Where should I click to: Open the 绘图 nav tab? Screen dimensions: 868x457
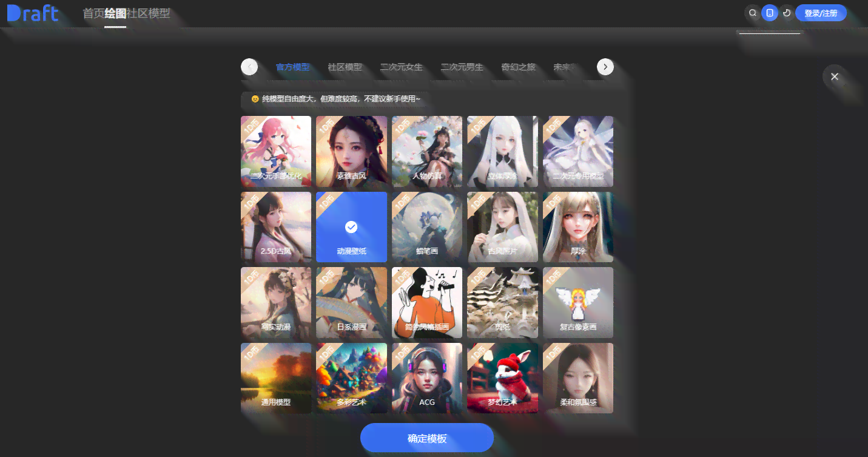pyautogui.click(x=115, y=13)
